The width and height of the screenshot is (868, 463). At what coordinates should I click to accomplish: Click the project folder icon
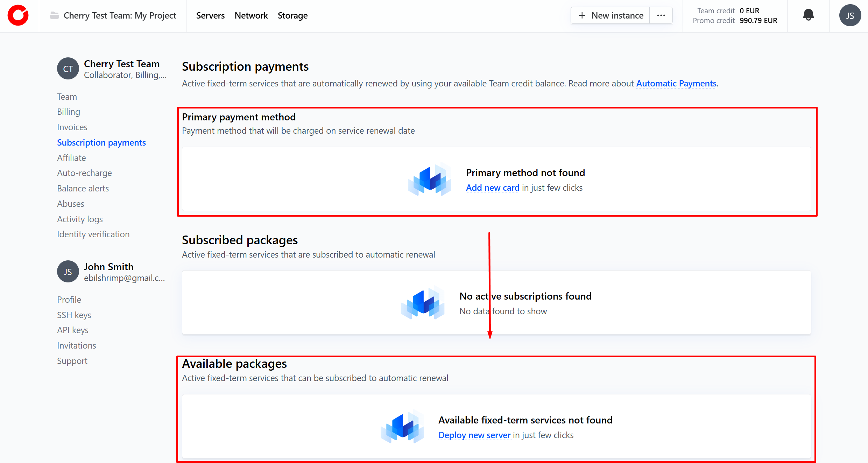coord(54,15)
